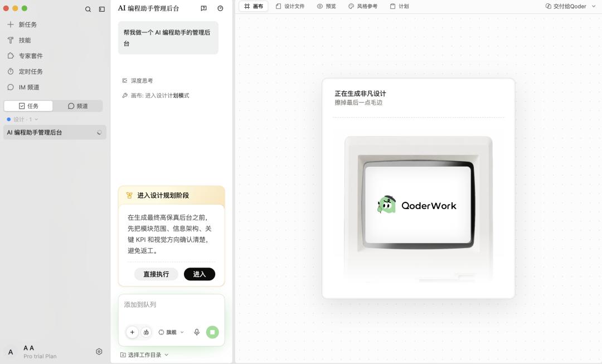Click the skills icon beside the plus button
602x364 pixels.
coord(146,332)
